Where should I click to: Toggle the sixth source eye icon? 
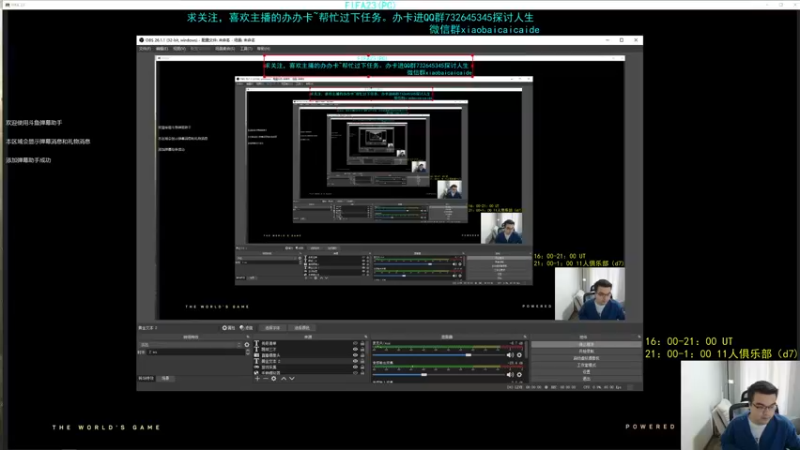point(355,373)
